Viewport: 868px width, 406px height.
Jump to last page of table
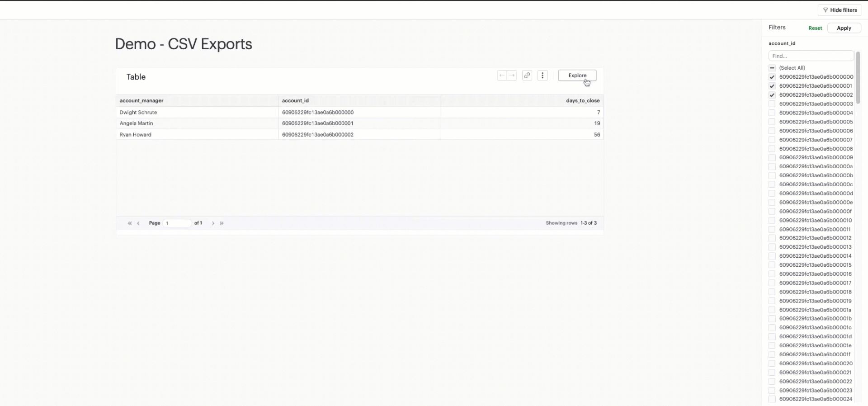point(222,223)
